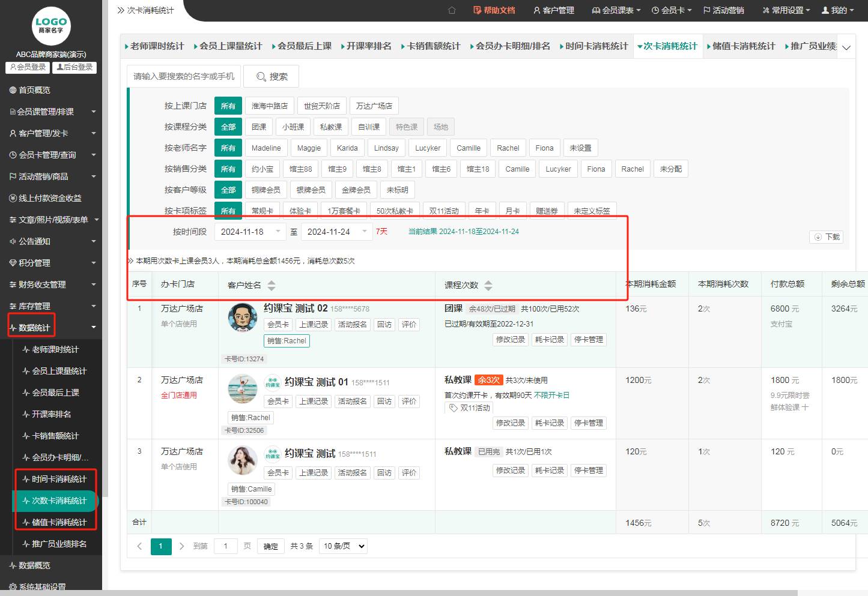Viewport: 868px width, 596px height.
Task: Expand 常用设置 top menu
Action: (x=786, y=10)
